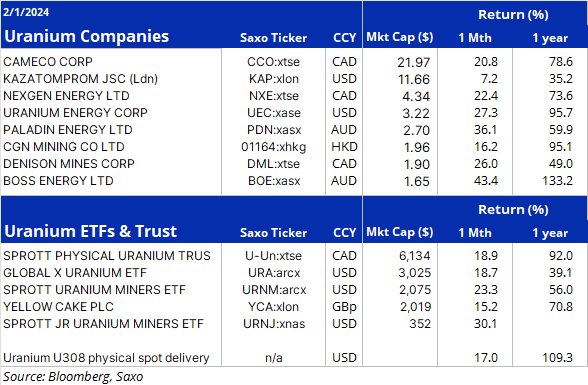Screen dimensions: 588x385
Task: Click the BOSS ENERGY LTD name cell
Action: tap(58, 181)
